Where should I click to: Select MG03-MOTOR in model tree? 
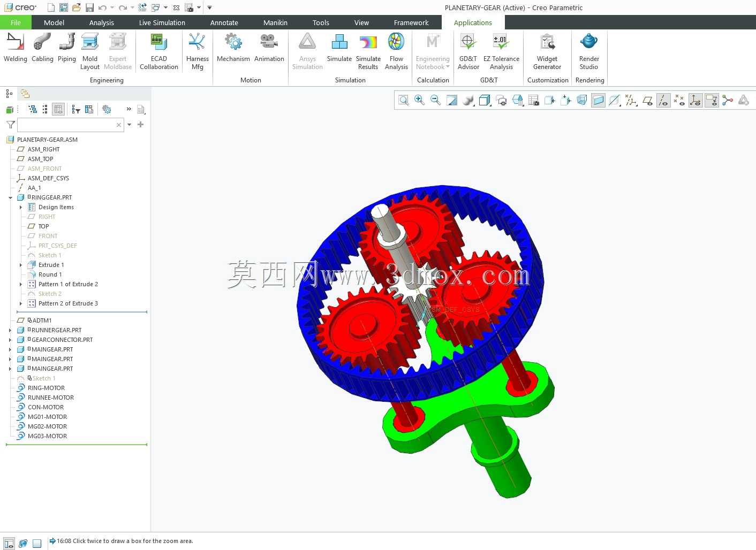pyautogui.click(x=47, y=436)
